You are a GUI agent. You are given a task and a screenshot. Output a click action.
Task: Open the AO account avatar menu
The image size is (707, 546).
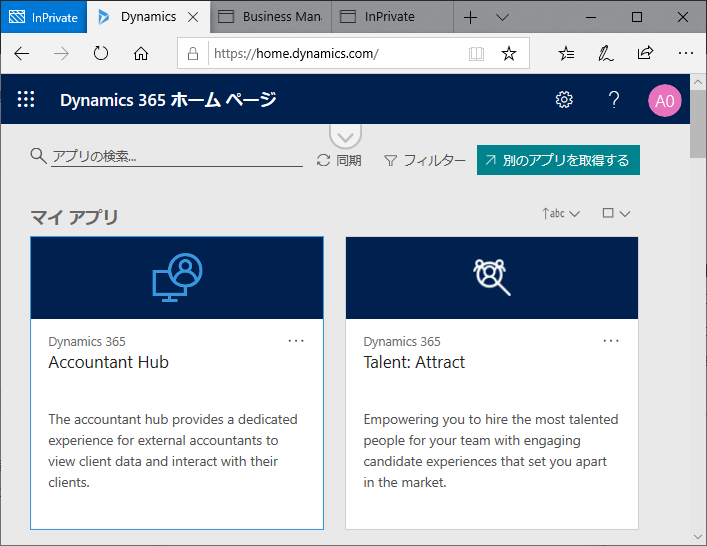664,101
